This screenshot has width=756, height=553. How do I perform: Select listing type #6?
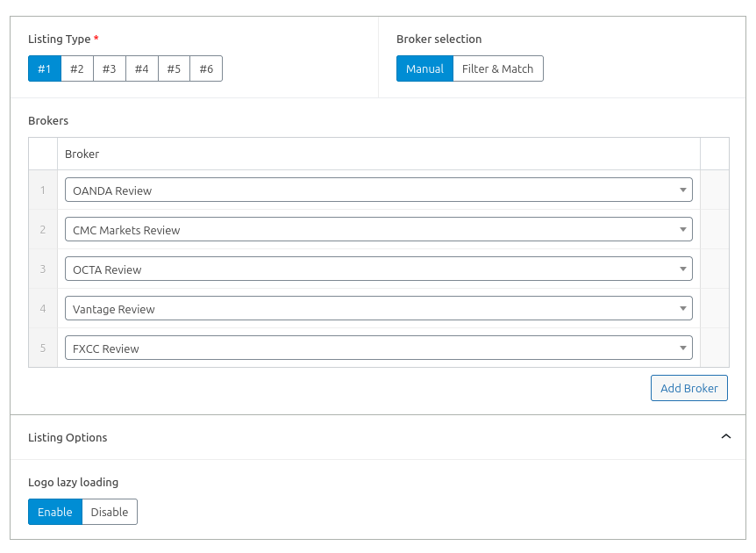coord(206,68)
